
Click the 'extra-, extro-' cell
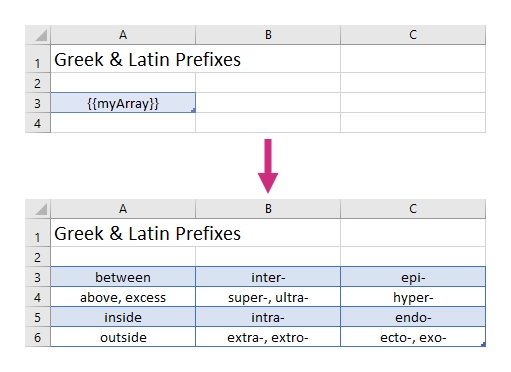268,337
